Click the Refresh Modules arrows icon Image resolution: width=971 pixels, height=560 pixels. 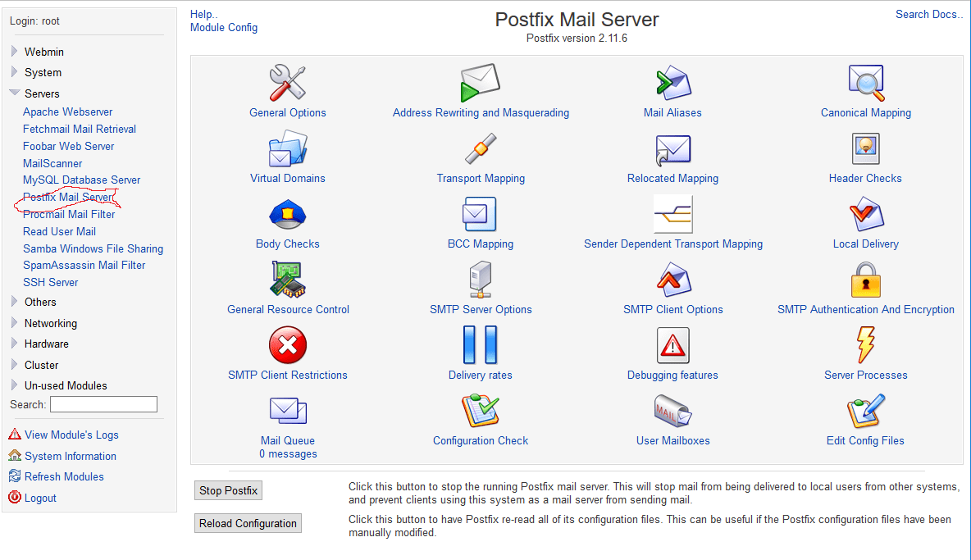[x=15, y=476]
